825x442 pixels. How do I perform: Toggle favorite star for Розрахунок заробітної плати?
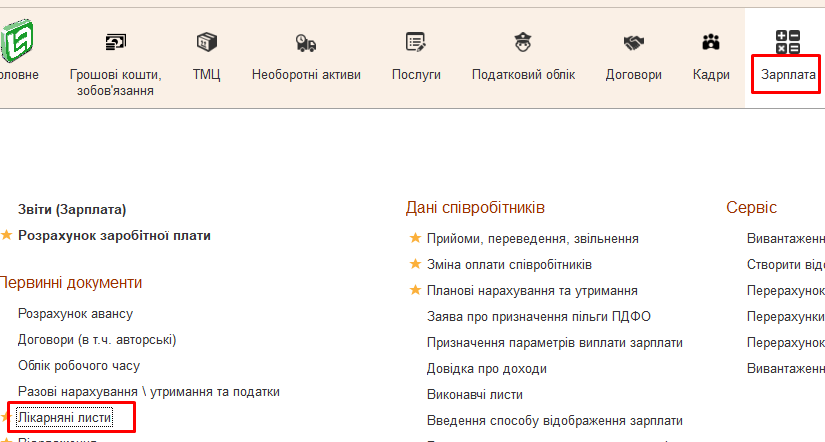(x=6, y=235)
